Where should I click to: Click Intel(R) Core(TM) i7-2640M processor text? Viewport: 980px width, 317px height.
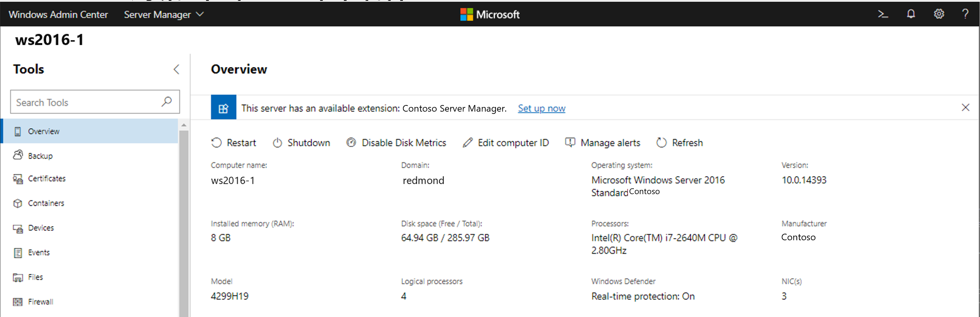click(x=664, y=244)
